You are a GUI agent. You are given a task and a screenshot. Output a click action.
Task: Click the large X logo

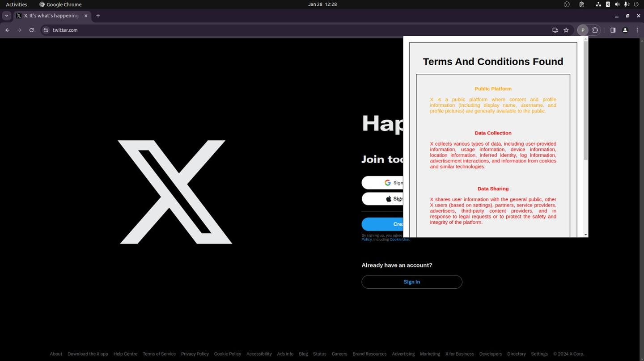click(175, 192)
